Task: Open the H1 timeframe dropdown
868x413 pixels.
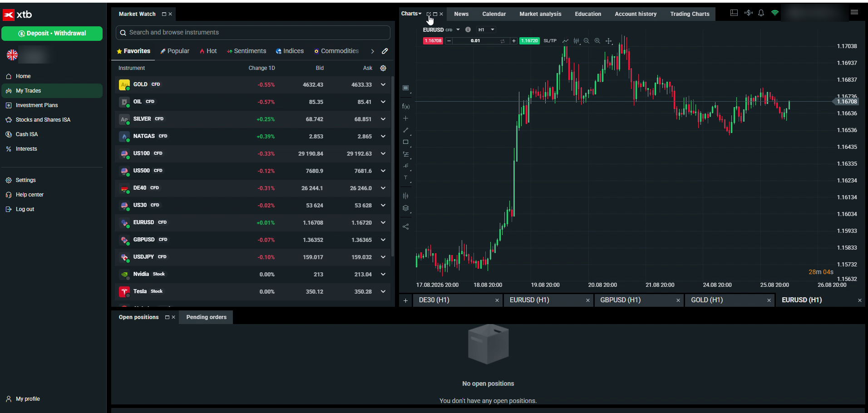Action: [486, 29]
